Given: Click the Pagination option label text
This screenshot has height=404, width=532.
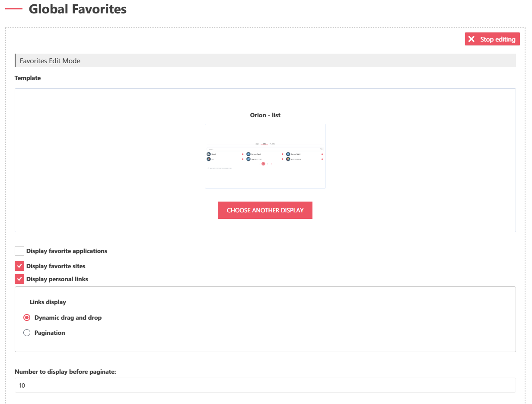Looking at the screenshot, I should 50,333.
